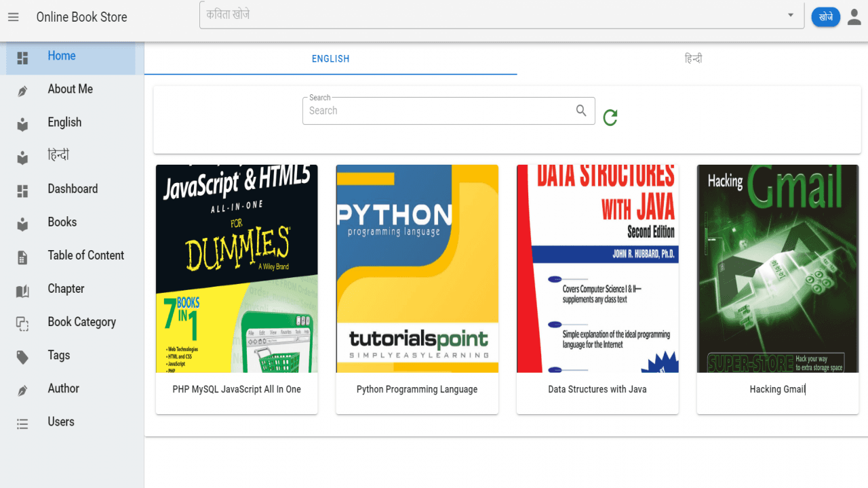This screenshot has width=868, height=488.
Task: Click the Dashboard grid icon
Action: click(22, 191)
